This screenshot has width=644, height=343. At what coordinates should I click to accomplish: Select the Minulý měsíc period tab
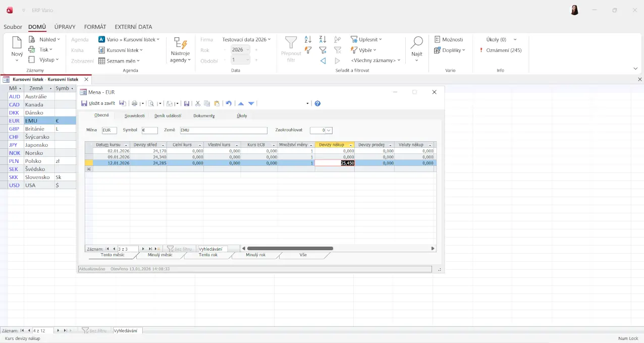pos(159,255)
